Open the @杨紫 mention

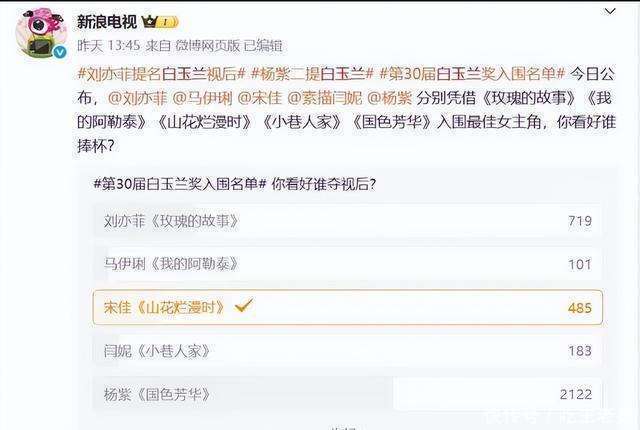click(390, 98)
